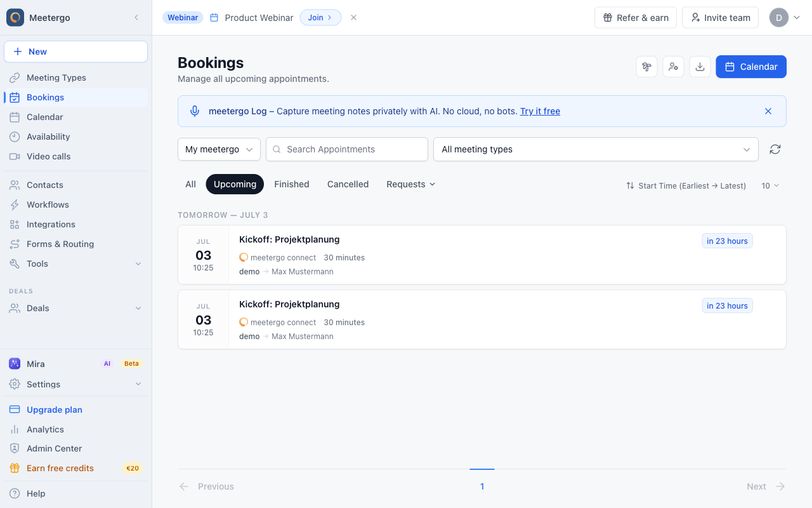Open the My meetergo dropdown
Screen dimensions: 812x508
tap(219, 149)
